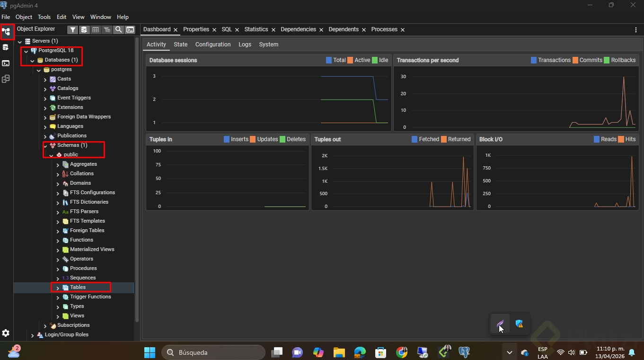Screen dimensions: 644x360
Task: Open the Schema Diff workspace icon in sidebar
Action: [x=6, y=79]
